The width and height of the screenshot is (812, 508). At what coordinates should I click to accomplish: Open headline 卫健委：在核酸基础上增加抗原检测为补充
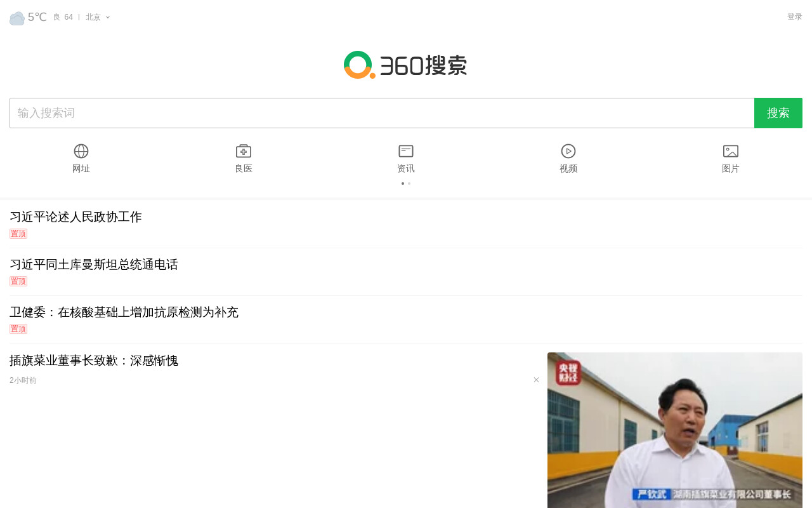[124, 312]
